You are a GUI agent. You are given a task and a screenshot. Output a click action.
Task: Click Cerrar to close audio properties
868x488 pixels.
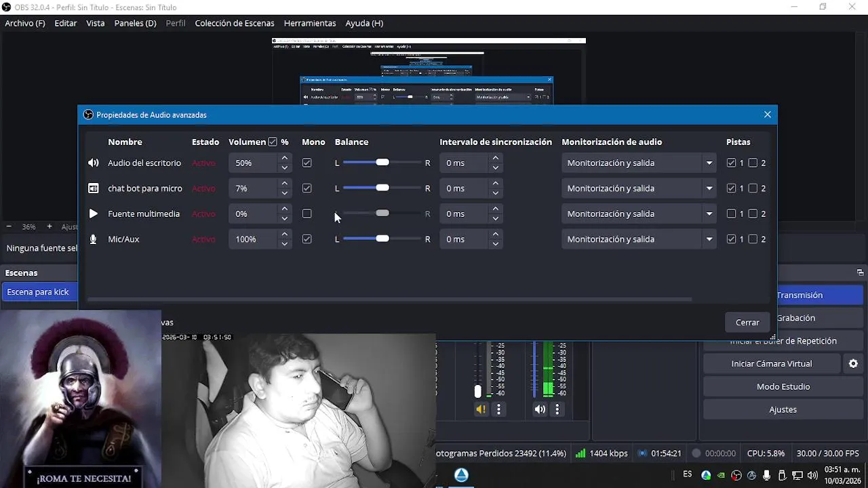click(x=747, y=322)
